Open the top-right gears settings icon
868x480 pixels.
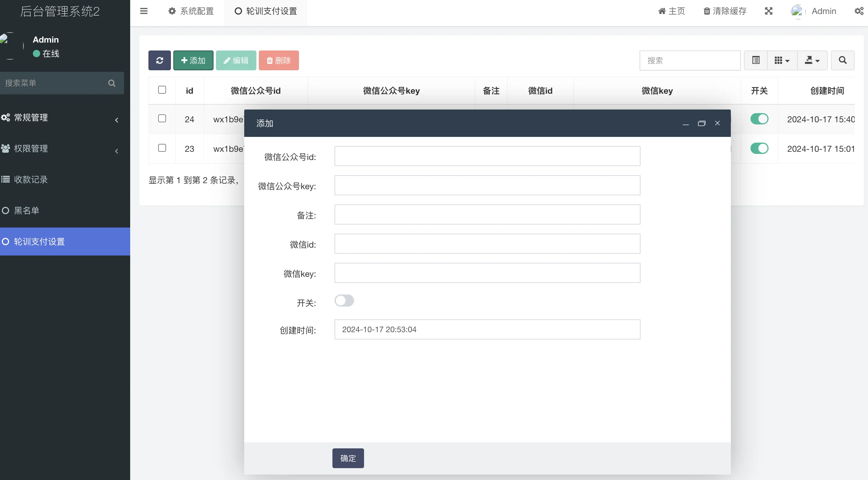coord(859,11)
